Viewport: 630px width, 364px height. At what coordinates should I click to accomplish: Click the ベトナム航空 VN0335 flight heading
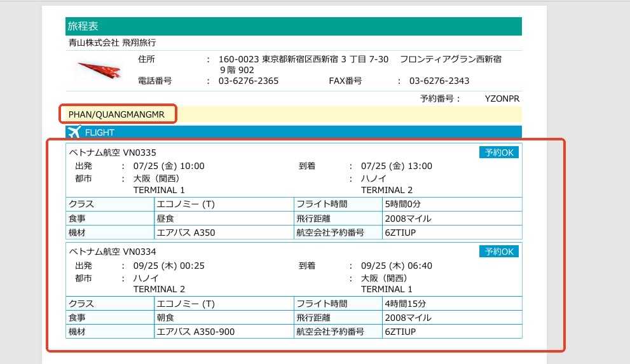pos(112,152)
